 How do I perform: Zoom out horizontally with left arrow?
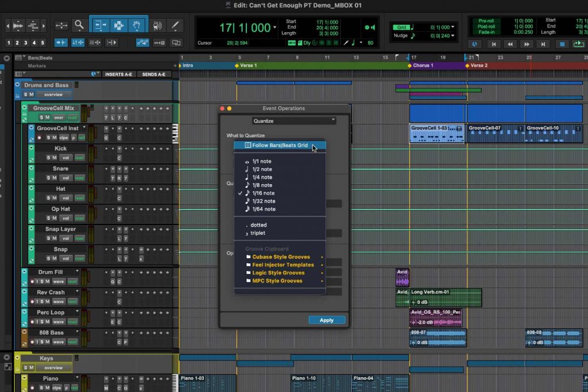tap(8, 26)
